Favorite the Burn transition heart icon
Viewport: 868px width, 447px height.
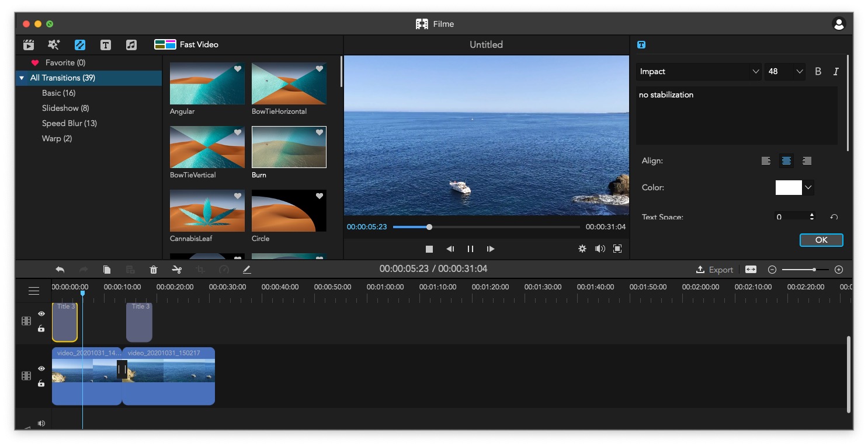tap(319, 132)
